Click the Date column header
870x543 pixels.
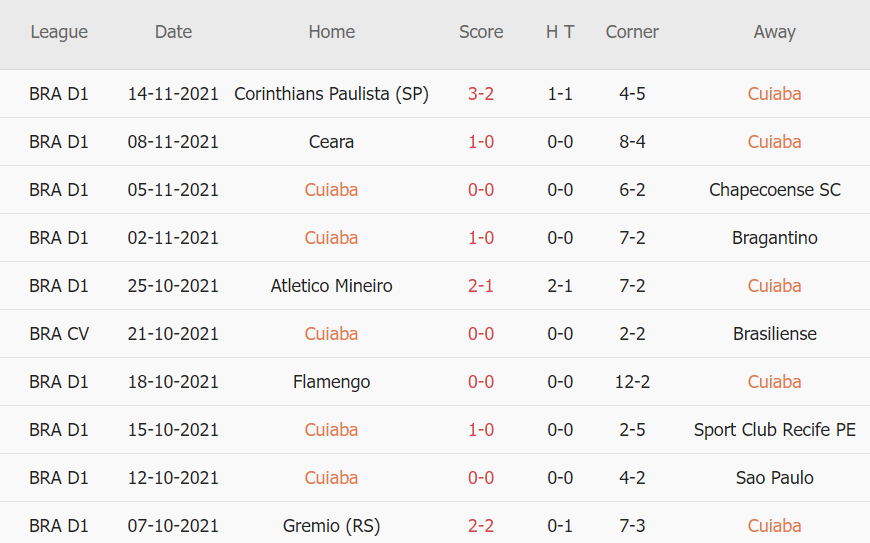tap(173, 32)
